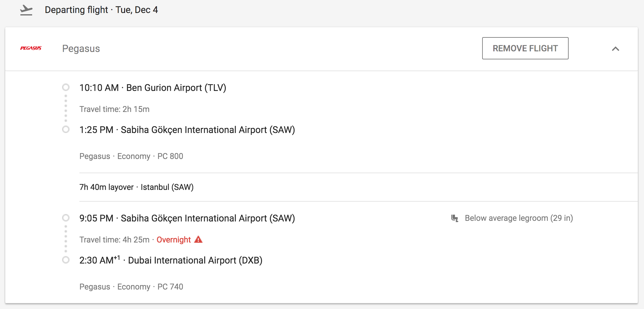This screenshot has height=309, width=644.
Task: Click Dubai International Airport (DXB) text
Action: point(195,260)
